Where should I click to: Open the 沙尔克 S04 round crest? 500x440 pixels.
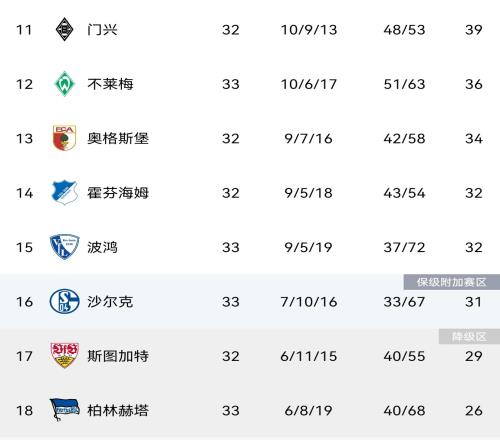click(64, 302)
